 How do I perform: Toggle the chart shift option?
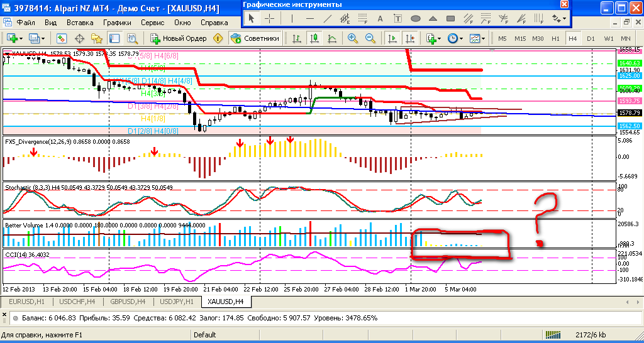410,38
